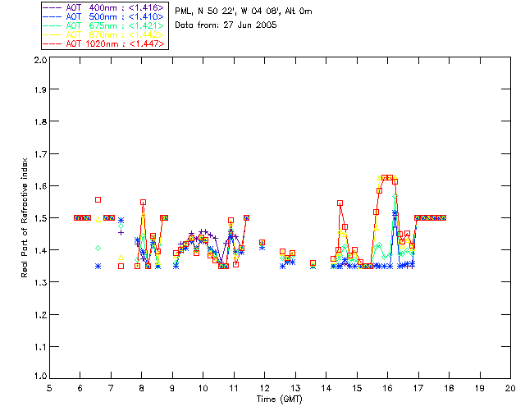Click the x-axis label 8
This screenshot has height=420, width=525.
click(142, 388)
